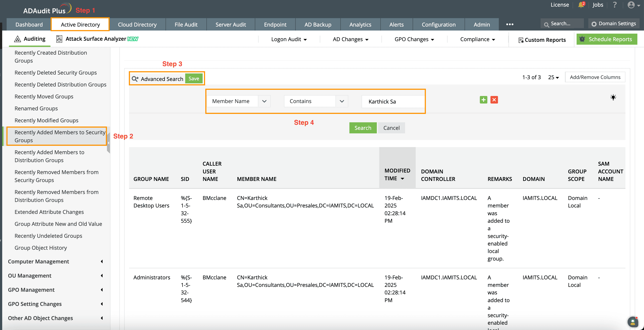Toggle the light theme sun icon
This screenshot has width=644, height=330.
[x=613, y=97]
